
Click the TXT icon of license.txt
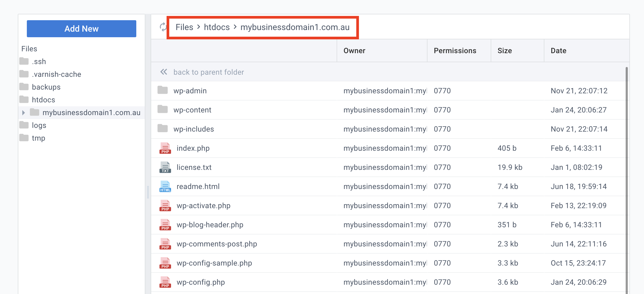tap(165, 167)
